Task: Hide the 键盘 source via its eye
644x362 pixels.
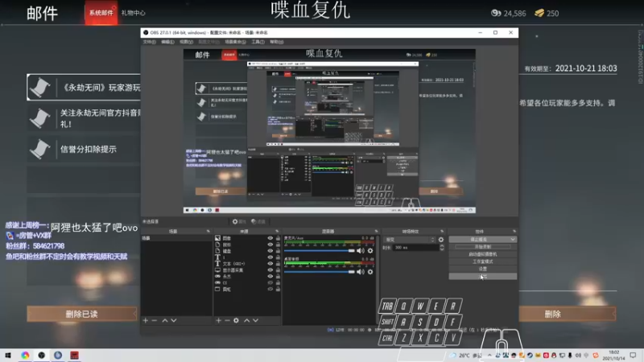Action: 270,251
